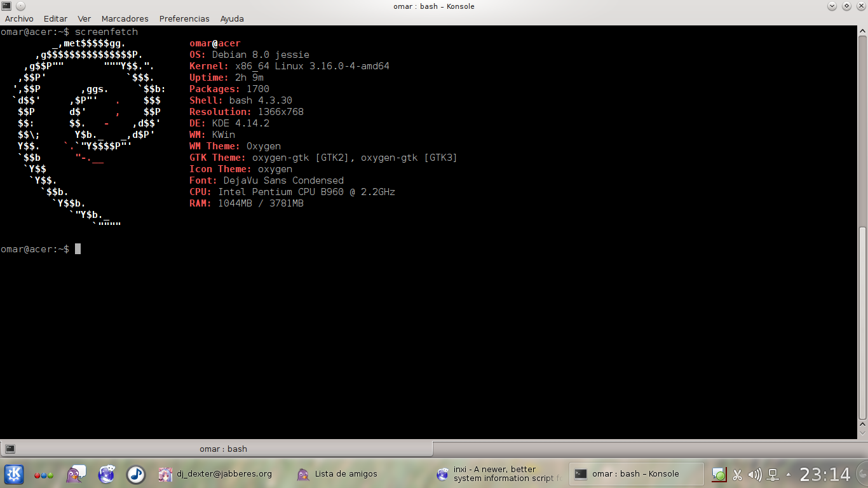Click the DE: KDE 4.14.2 line
Viewport: 868px width, 488px height.
(229, 123)
